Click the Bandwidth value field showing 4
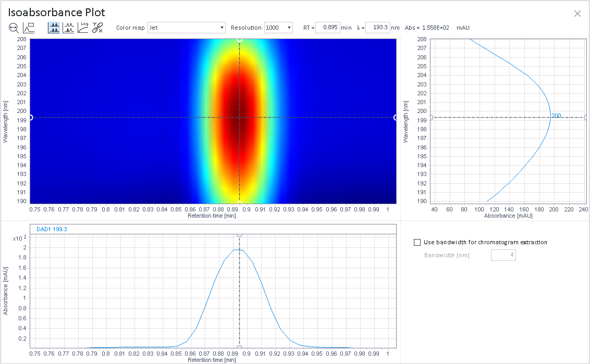 [x=503, y=255]
